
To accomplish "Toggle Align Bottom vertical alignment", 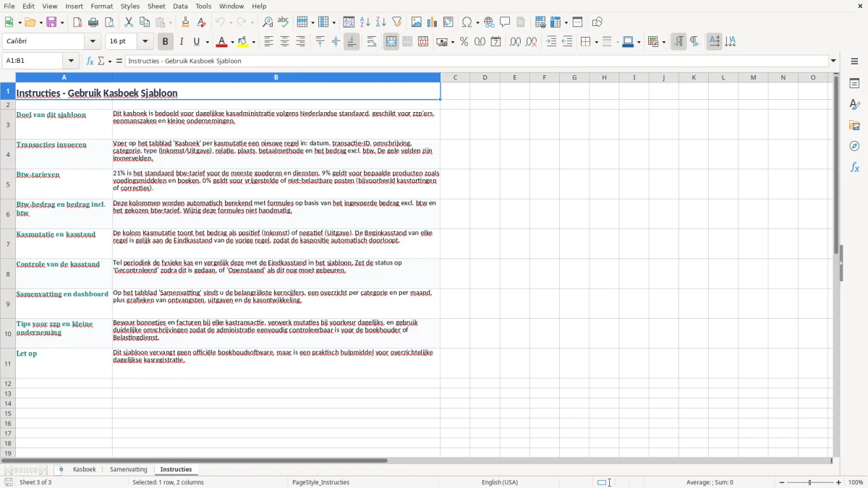I will 352,42.
